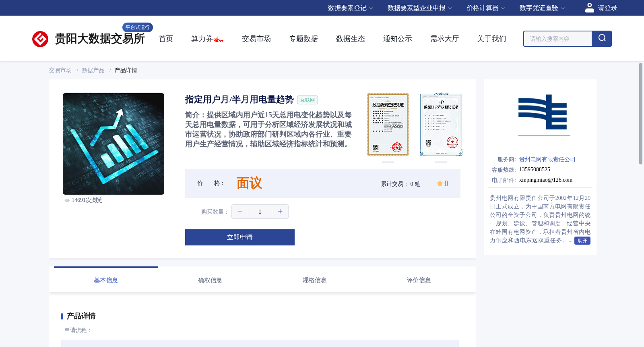The height and width of the screenshot is (347, 644).
Task: Open the 数据要素登记 dropdown menu
Action: coord(351,8)
